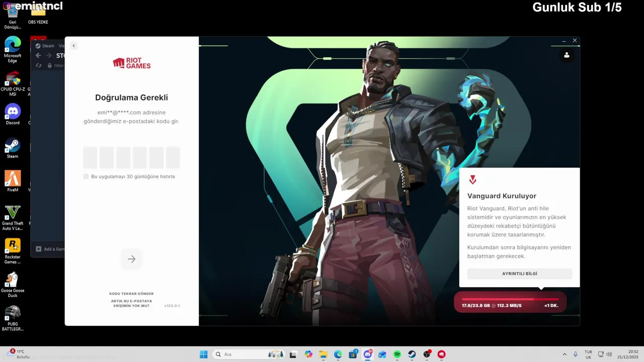Viewport: 644px width, 362px height.
Task: Open the Steam desktop shortcut
Action: tap(13, 148)
